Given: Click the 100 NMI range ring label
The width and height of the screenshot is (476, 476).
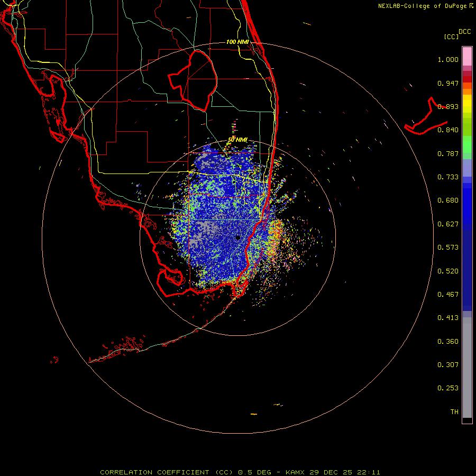Looking at the screenshot, I should click(237, 42).
